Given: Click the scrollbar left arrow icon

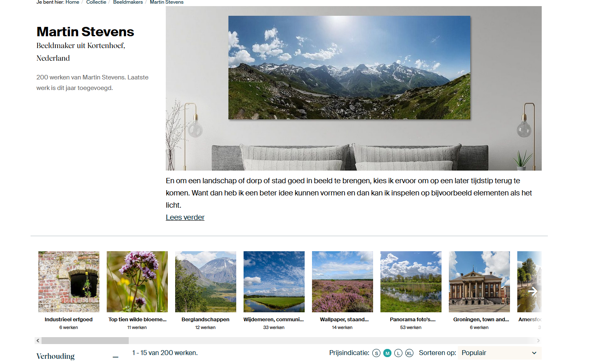Looking at the screenshot, I should pyautogui.click(x=38, y=340).
